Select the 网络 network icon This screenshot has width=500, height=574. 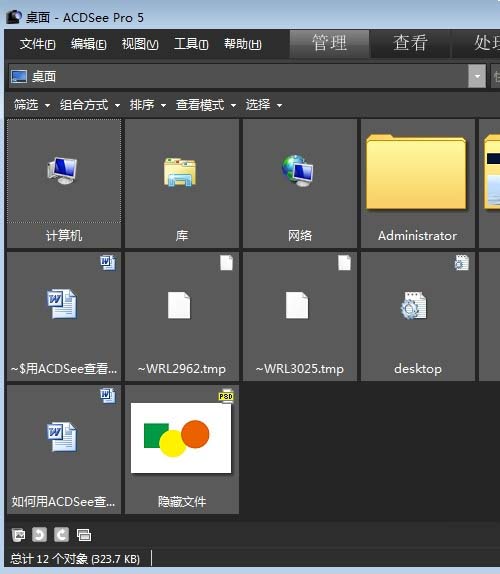coord(298,171)
